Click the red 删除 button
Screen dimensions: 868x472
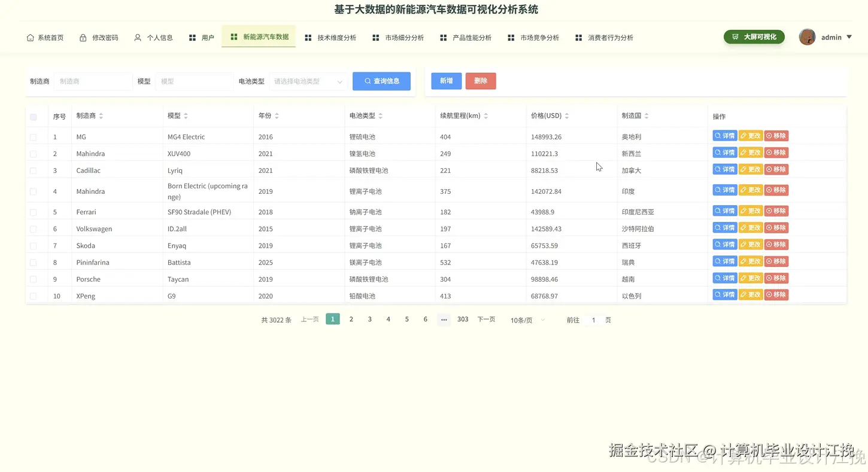(480, 81)
